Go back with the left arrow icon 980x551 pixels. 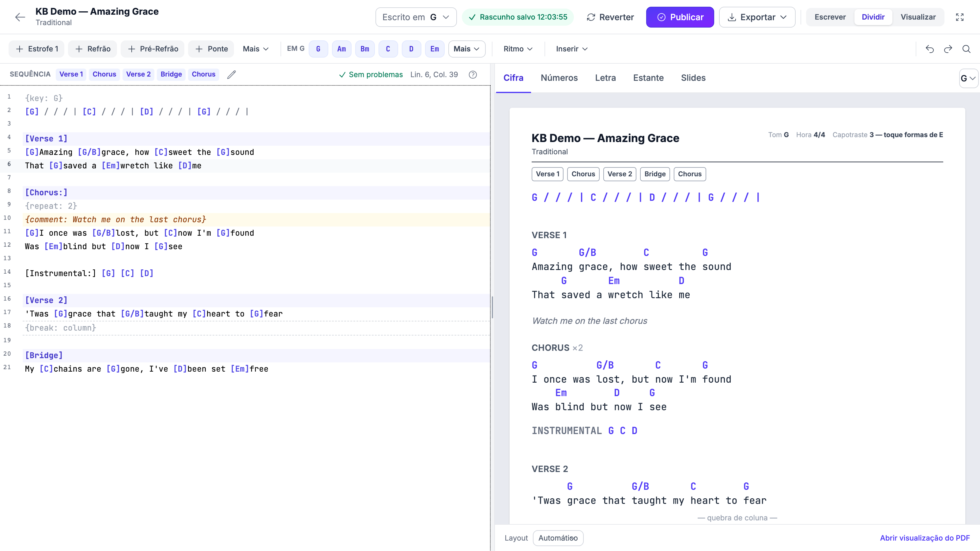pyautogui.click(x=20, y=17)
